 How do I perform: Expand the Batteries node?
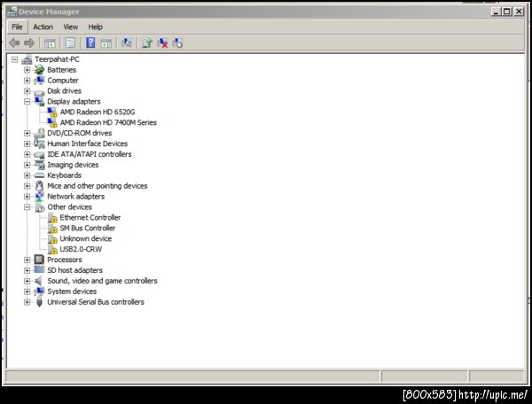[x=27, y=70]
